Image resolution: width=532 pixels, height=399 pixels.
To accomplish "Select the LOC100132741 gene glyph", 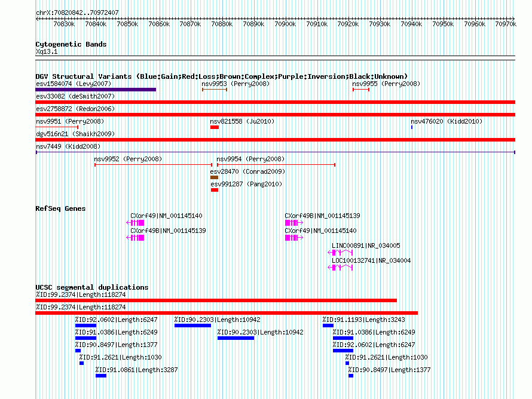I will click(340, 268).
